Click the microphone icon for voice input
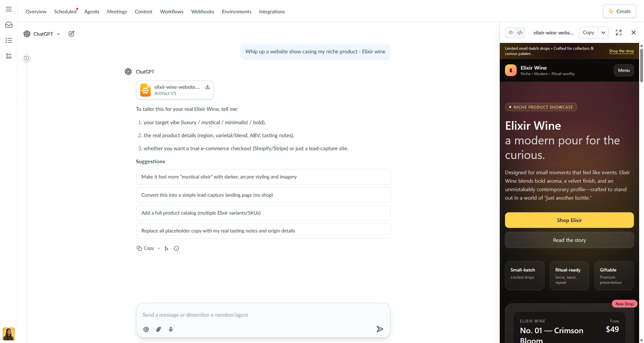 [x=171, y=329]
